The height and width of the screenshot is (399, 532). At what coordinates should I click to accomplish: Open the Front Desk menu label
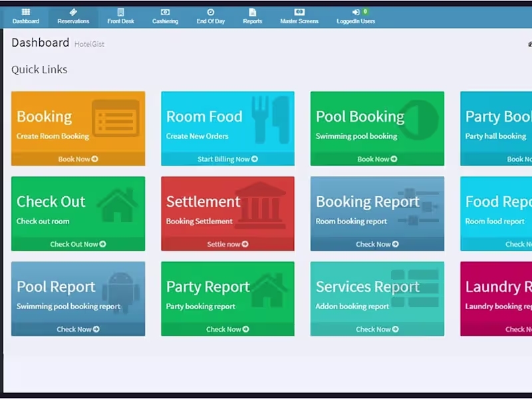coord(121,21)
